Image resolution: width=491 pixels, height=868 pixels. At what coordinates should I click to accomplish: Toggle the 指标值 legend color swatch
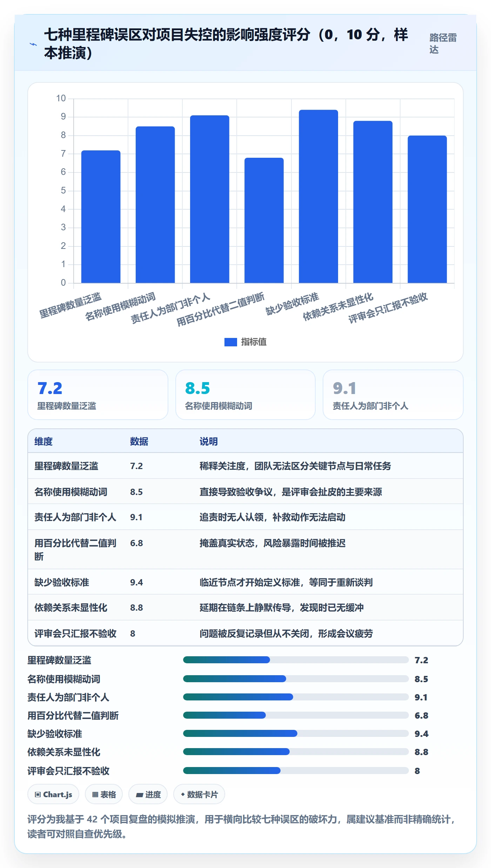[230, 342]
